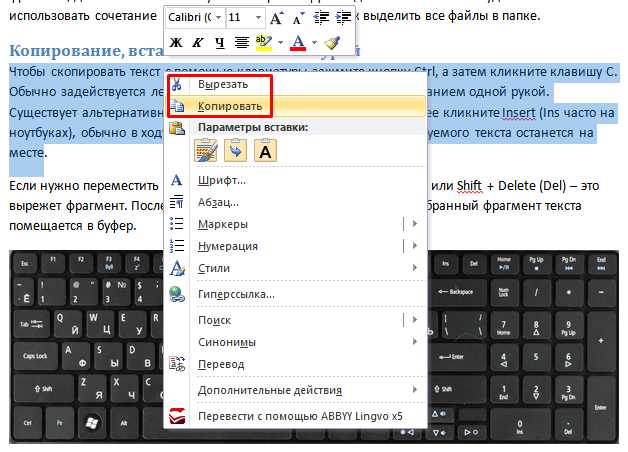Viewport: 628px width, 452px height.
Task: Apply bullets via Маркеры
Action: click(284, 224)
